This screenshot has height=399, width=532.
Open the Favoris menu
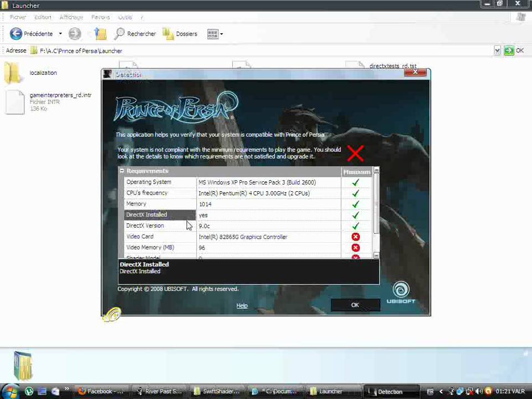100,17
